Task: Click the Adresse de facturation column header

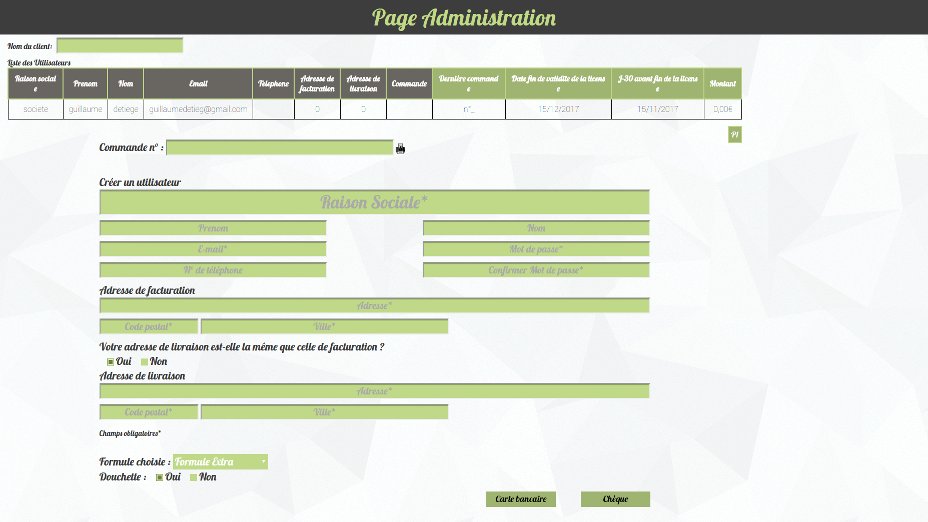Action: coord(317,83)
